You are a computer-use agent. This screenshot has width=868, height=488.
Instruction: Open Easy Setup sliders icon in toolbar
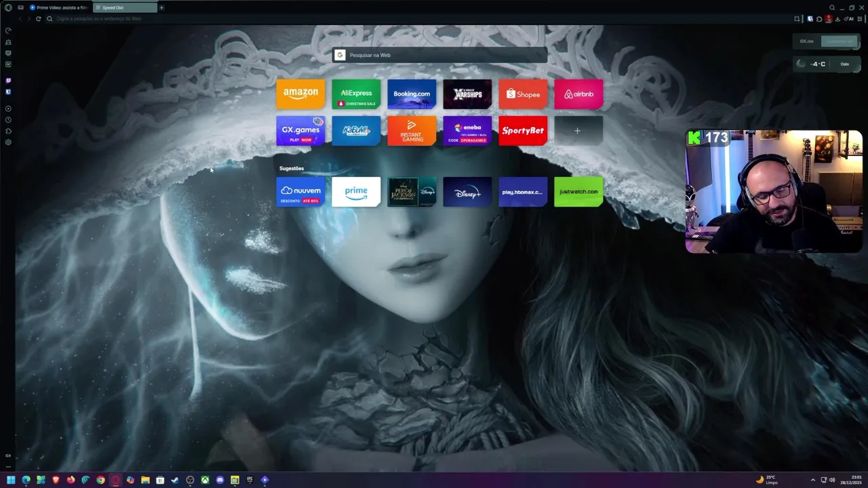[860, 19]
